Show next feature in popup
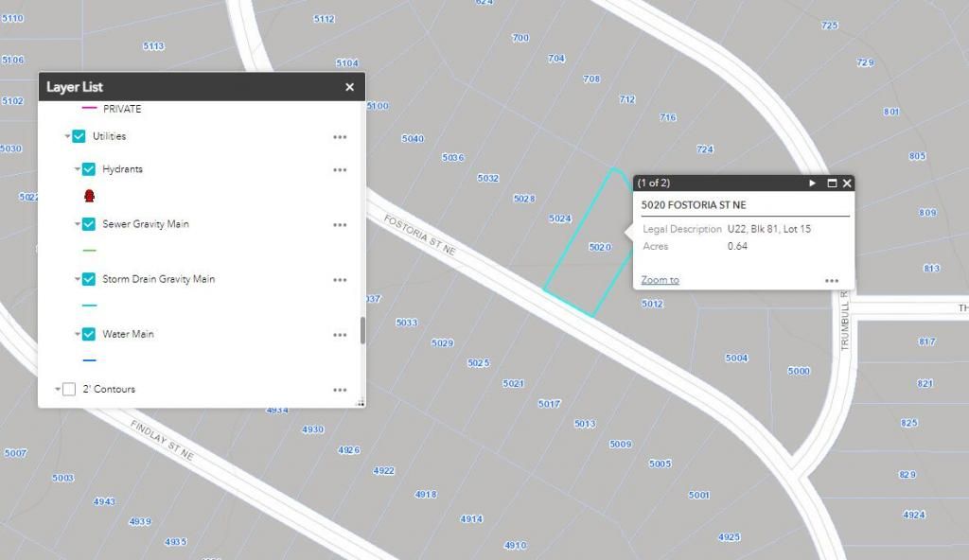Image resolution: width=969 pixels, height=560 pixels. [812, 184]
